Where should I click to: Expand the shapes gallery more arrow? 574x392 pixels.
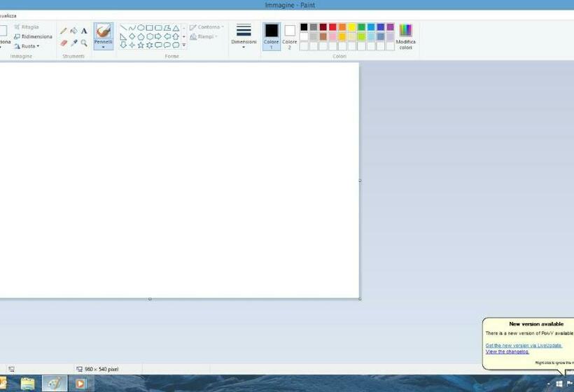coord(184,45)
